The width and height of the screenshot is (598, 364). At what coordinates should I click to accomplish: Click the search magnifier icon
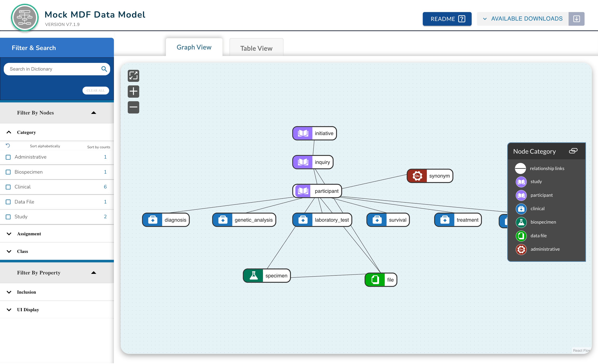click(x=104, y=69)
